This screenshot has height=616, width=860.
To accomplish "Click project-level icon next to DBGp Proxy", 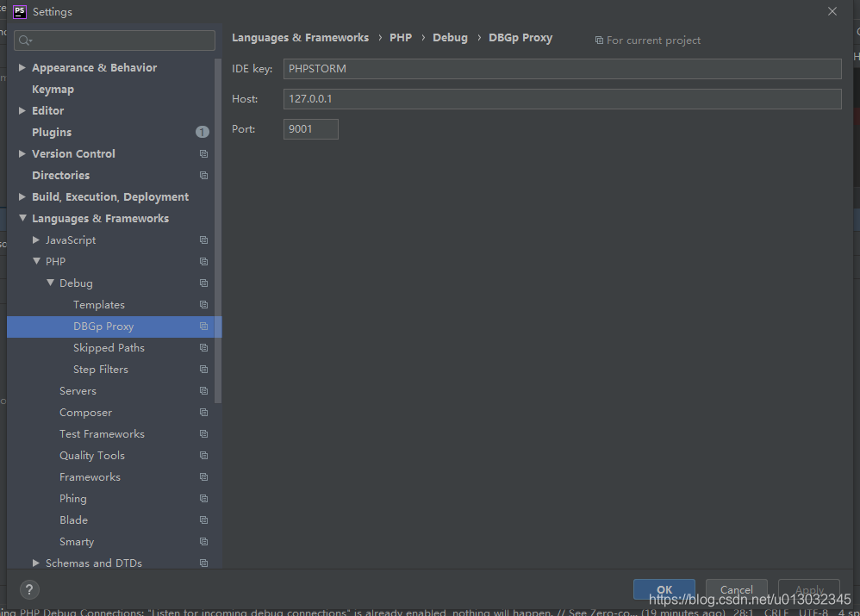I will coord(203,327).
